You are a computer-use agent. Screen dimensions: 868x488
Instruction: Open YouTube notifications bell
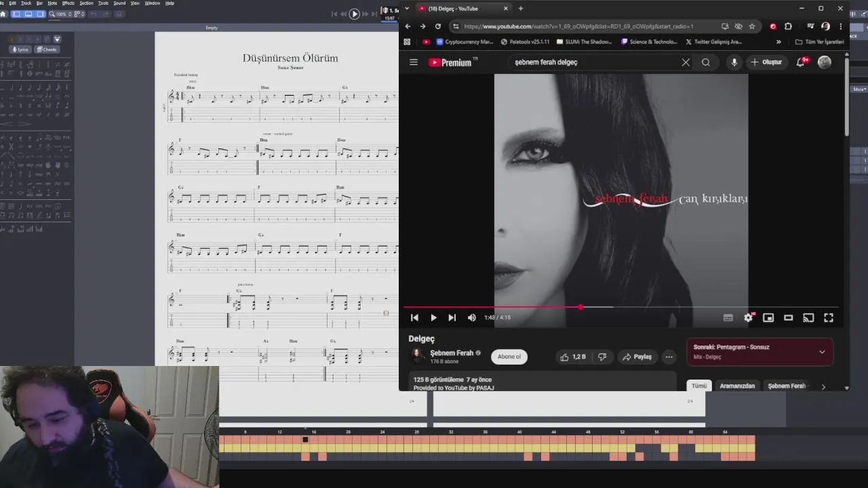coord(802,62)
